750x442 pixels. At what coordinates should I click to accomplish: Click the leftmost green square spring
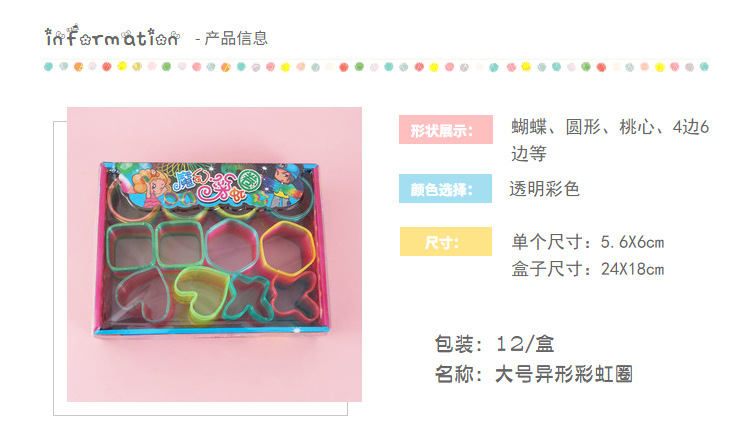pos(130,246)
